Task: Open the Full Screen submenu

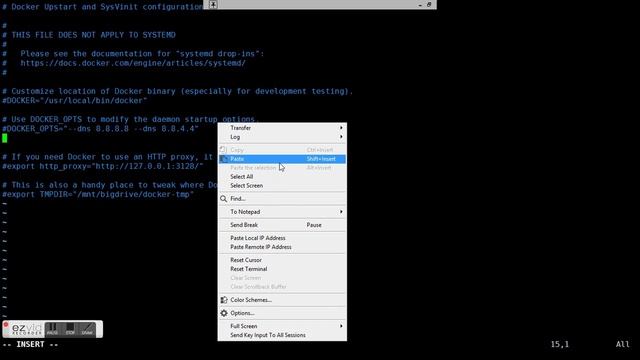Action: [x=282, y=326]
